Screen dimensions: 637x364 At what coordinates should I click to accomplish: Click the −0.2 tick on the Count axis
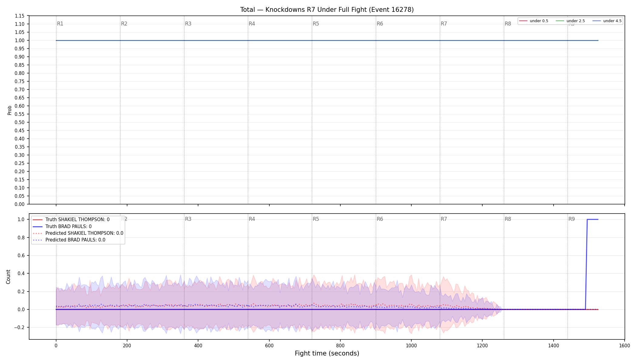[20, 327]
